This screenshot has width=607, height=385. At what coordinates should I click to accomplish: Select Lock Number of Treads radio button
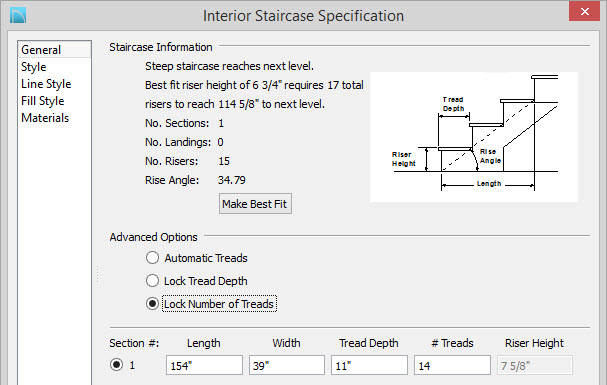(152, 304)
